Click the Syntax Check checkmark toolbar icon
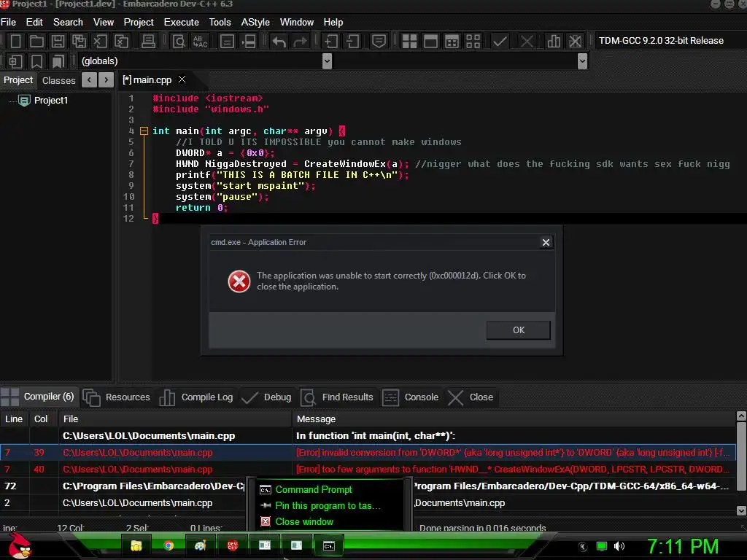This screenshot has height=560, width=747. 500,41
